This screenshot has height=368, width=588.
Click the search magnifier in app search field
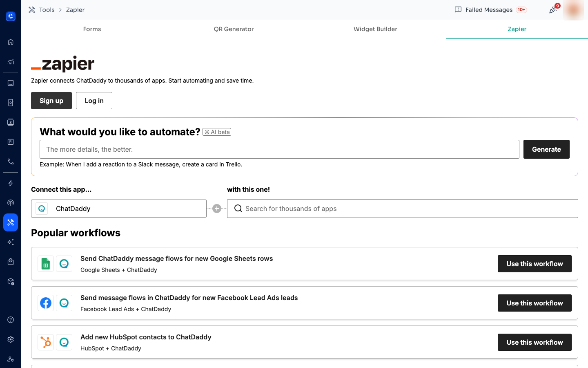[x=238, y=209]
